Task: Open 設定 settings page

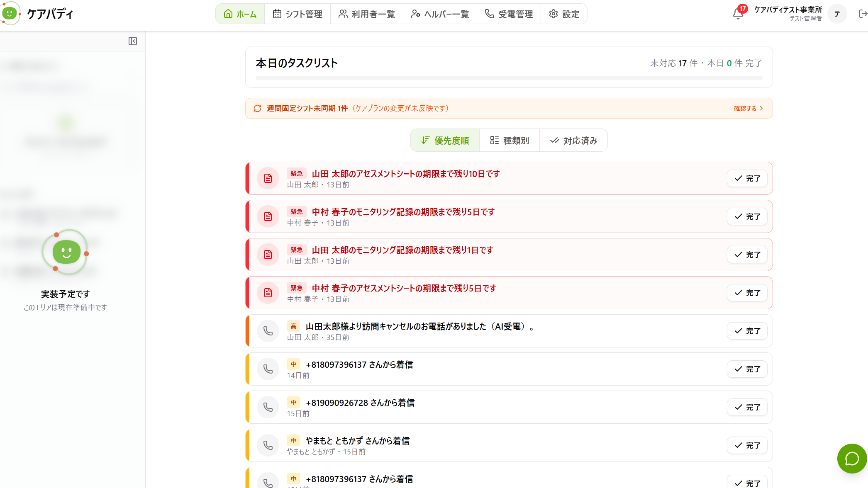Action: 564,14
